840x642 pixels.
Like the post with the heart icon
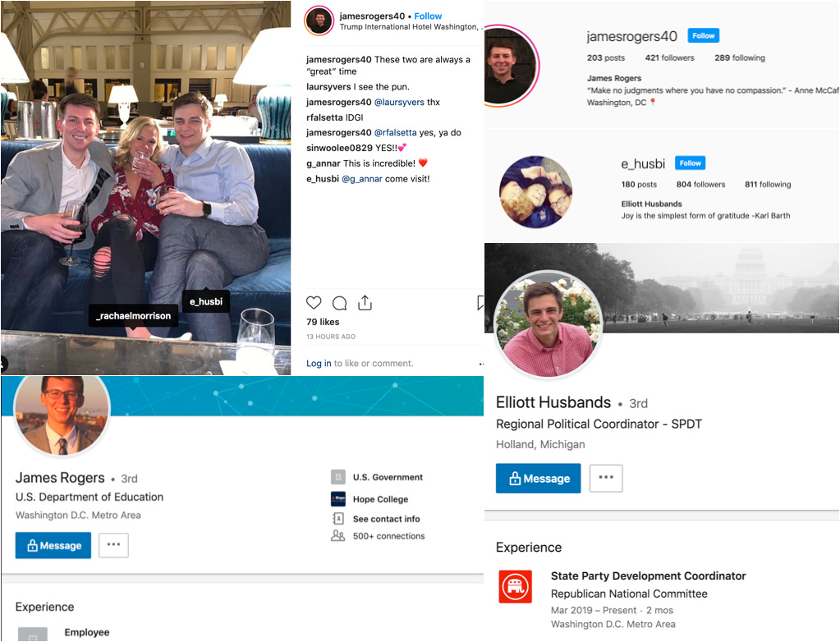point(314,303)
